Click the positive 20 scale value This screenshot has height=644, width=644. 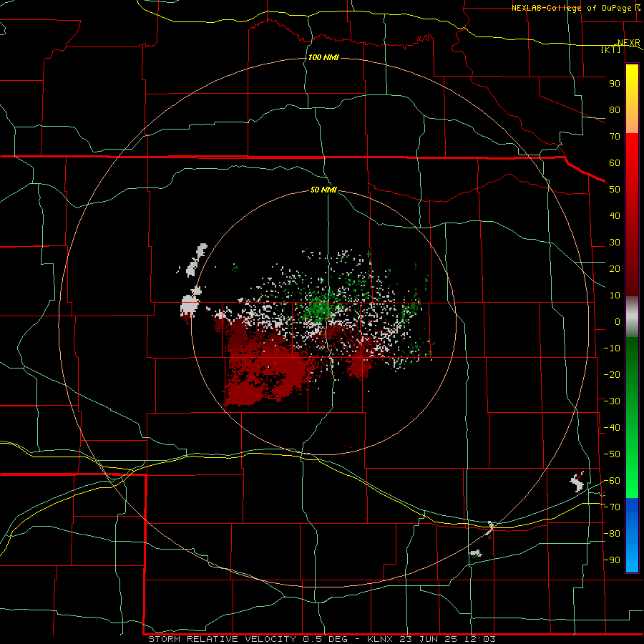tap(615, 268)
